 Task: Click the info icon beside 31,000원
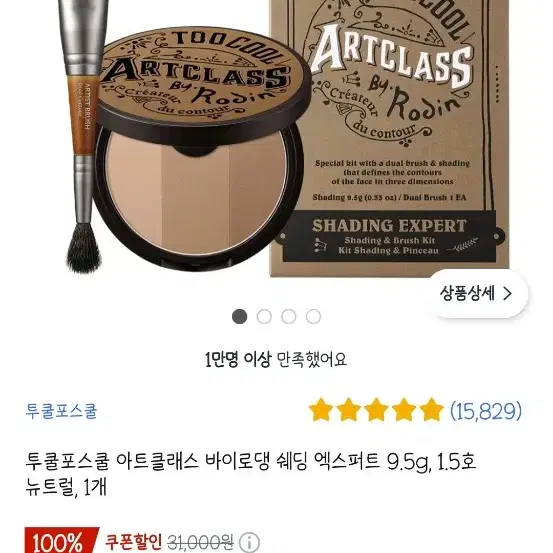pyautogui.click(x=249, y=542)
